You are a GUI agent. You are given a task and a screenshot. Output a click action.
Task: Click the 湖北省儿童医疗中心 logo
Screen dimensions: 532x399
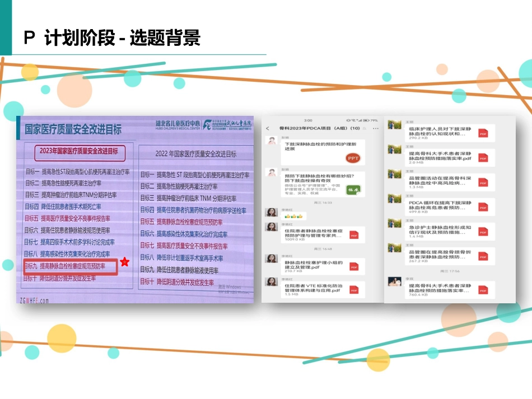tap(178, 124)
